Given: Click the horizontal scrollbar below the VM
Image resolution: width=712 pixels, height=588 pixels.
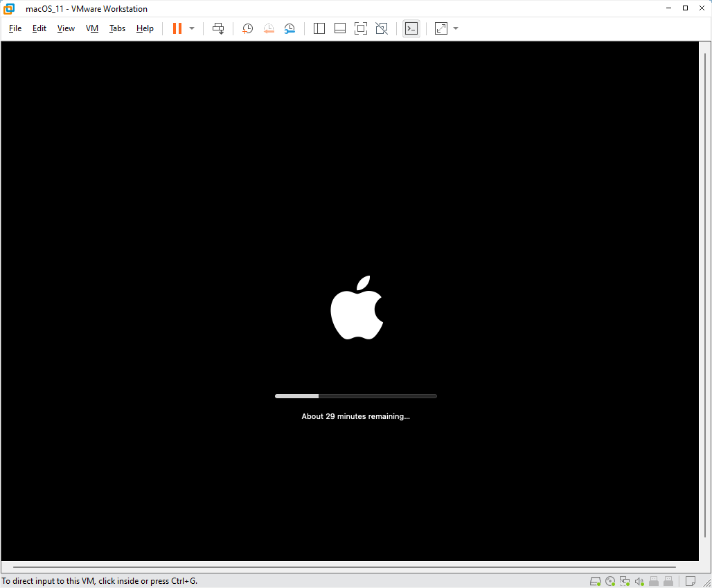Looking at the screenshot, I should click(x=344, y=567).
